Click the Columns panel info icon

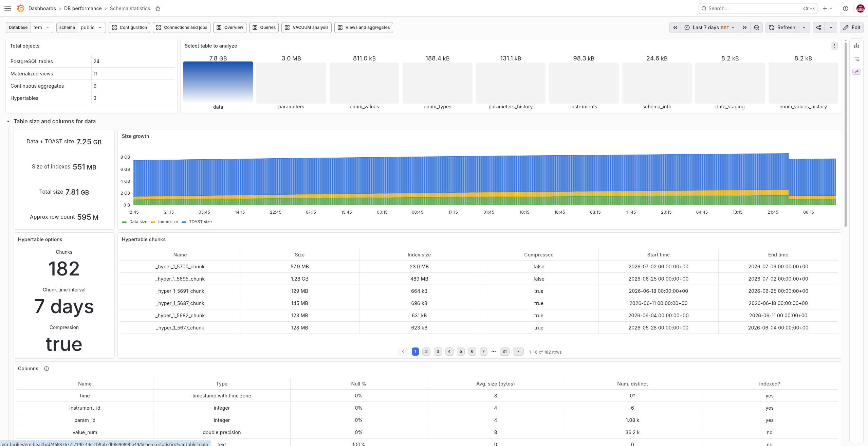(x=47, y=369)
